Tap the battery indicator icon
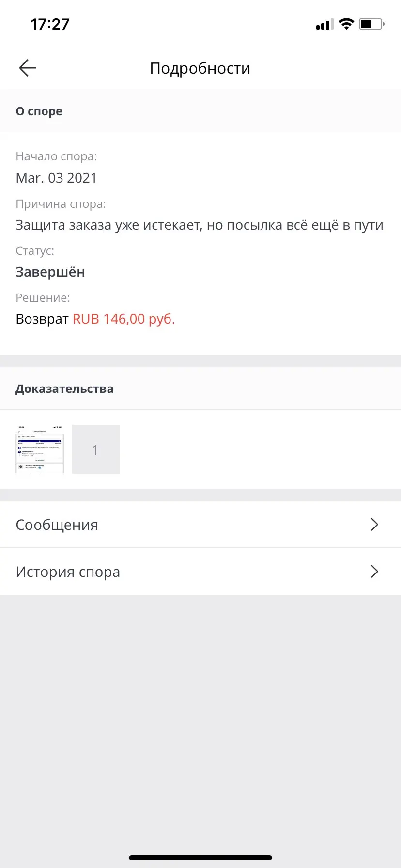 tap(371, 24)
